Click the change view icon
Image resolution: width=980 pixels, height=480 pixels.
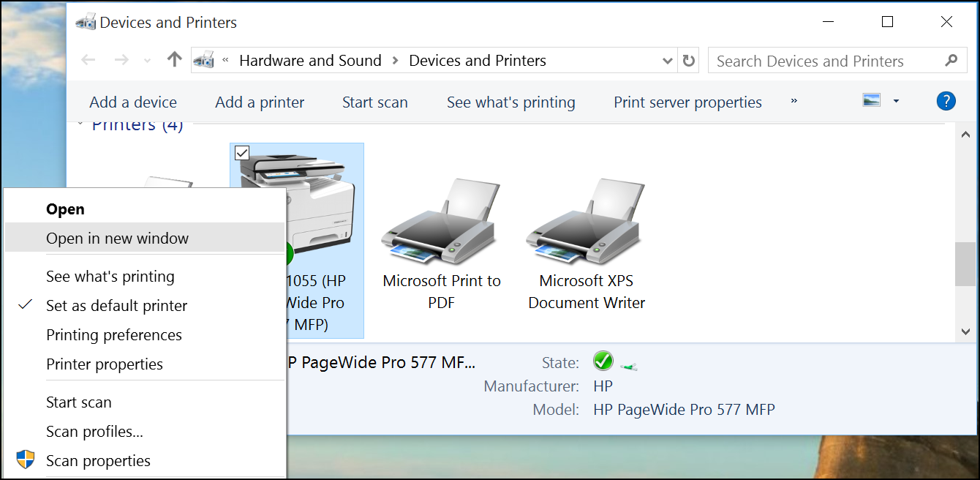871,100
